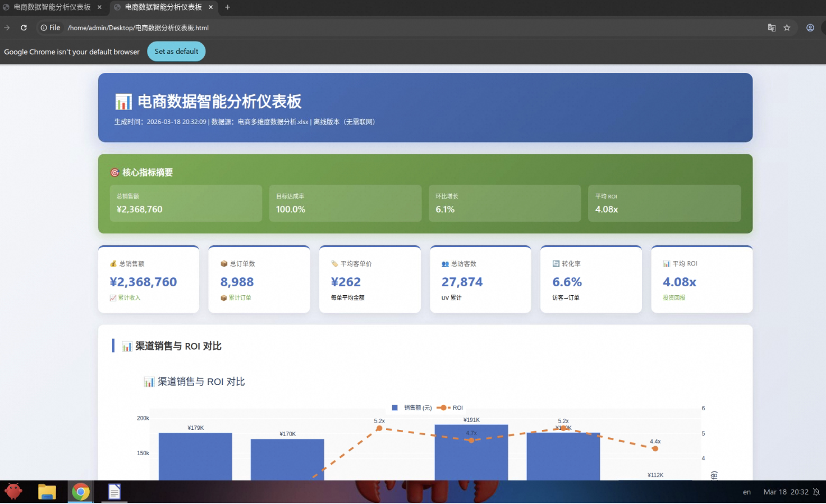Open file manager from the taskbar
This screenshot has height=504, width=826.
pos(47,492)
